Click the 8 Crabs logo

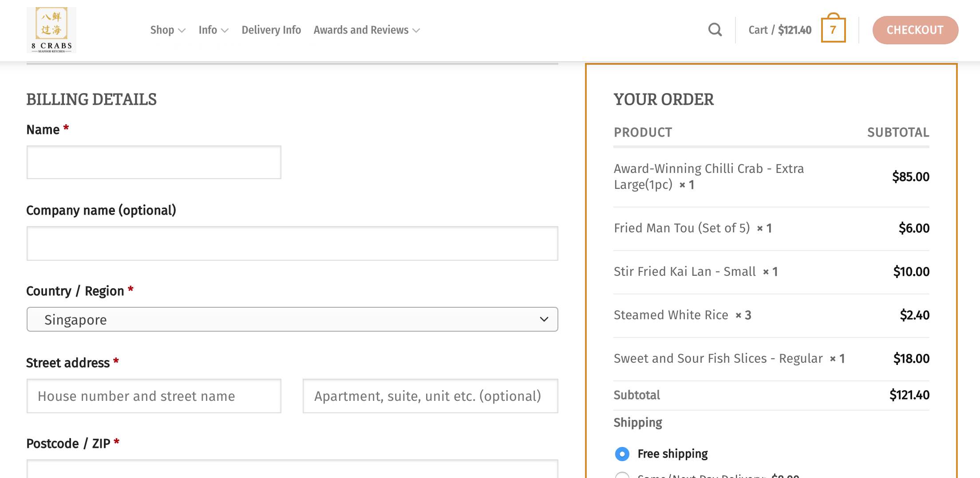[x=51, y=30]
